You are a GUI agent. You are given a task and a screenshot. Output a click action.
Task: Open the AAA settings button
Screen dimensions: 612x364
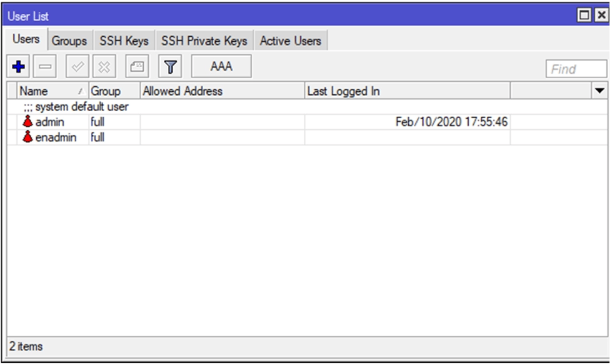click(x=221, y=66)
